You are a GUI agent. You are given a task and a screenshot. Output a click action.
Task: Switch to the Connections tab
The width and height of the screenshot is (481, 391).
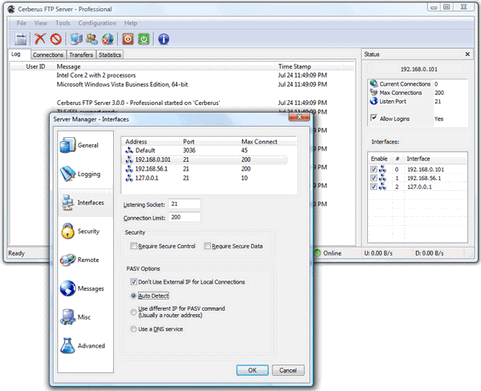(48, 55)
